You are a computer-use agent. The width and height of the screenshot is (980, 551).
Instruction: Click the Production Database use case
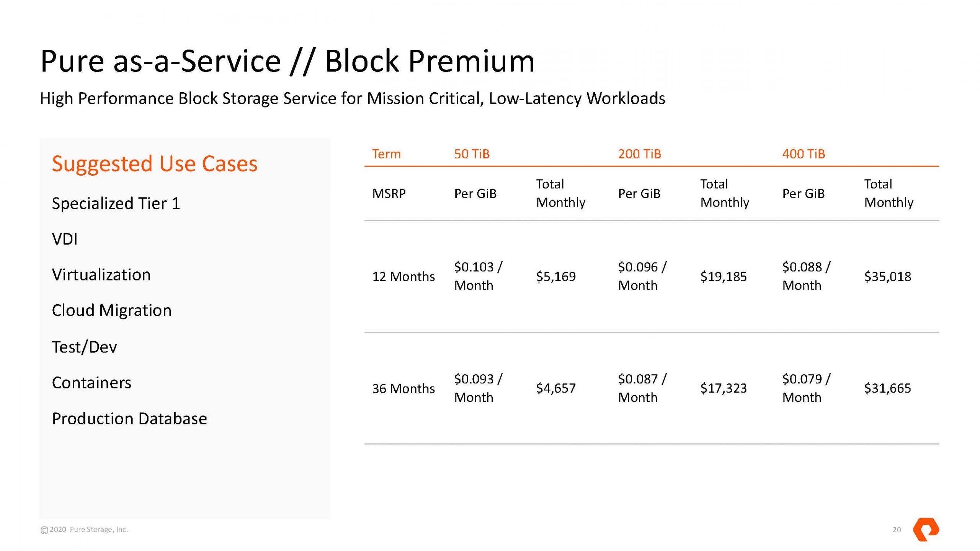129,419
